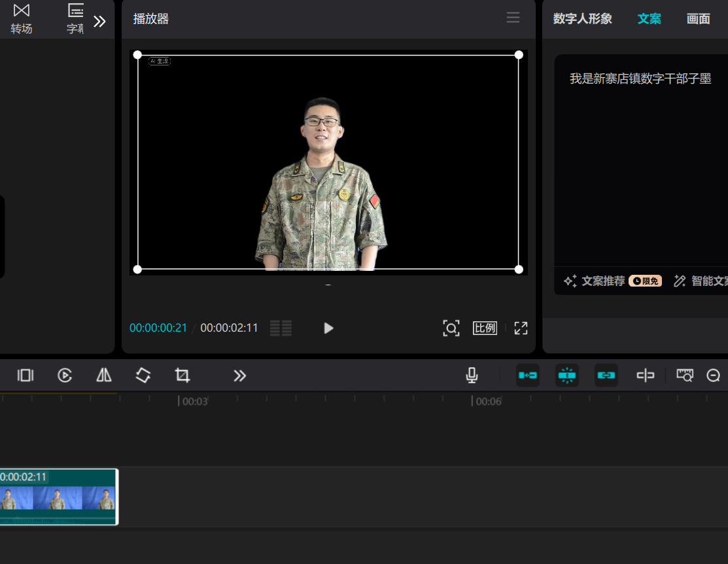Switch to the 数字人形象 tab
The image size is (728, 564).
582,19
